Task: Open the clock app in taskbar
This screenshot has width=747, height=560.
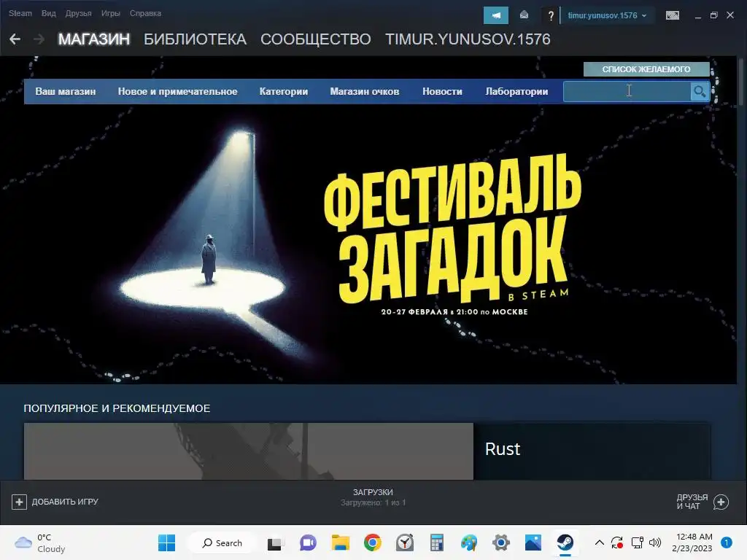Action: tap(404, 542)
